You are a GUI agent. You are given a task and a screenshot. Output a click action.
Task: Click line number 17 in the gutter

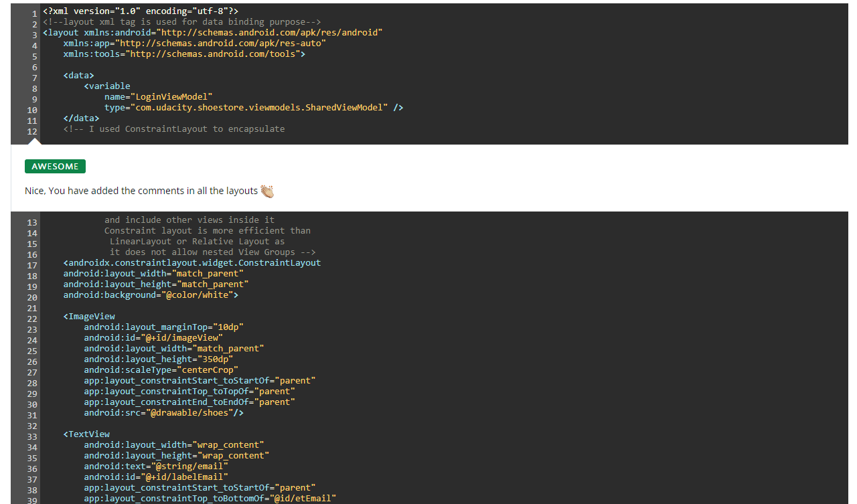31,262
